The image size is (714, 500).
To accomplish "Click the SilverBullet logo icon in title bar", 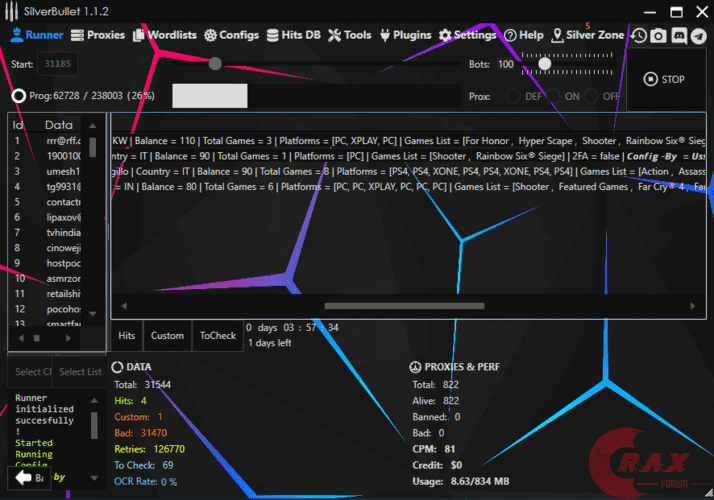I will pos(11,11).
